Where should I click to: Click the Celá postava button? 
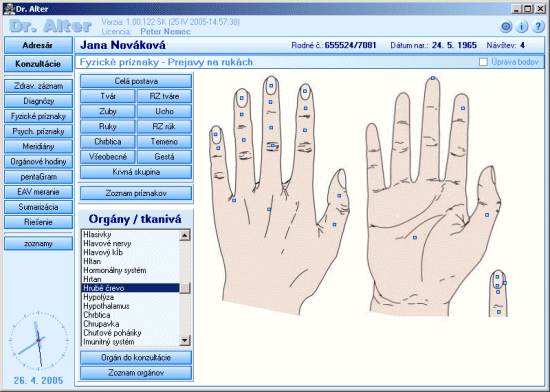pos(136,81)
